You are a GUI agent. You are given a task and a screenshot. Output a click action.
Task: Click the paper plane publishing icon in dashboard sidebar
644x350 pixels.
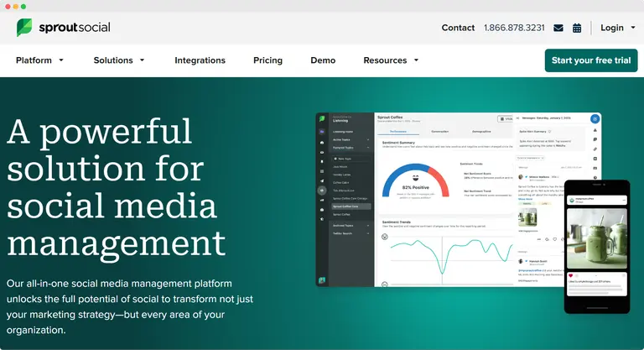(x=322, y=181)
